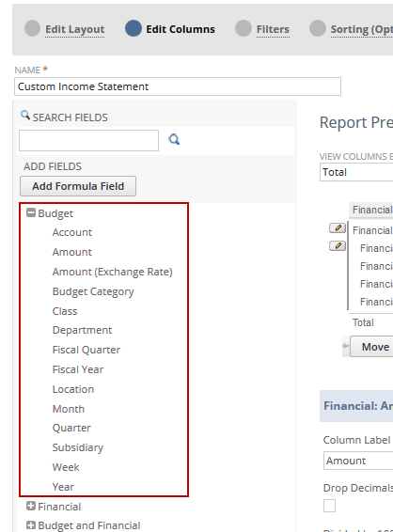Select the Subsidiary field
This screenshot has width=393, height=532.
click(x=78, y=447)
